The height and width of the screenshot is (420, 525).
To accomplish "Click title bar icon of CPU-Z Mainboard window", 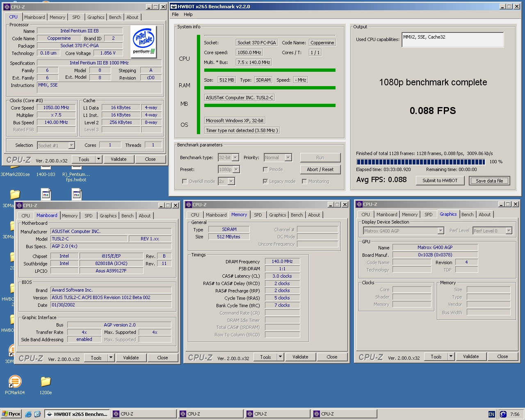I will click(x=19, y=205).
